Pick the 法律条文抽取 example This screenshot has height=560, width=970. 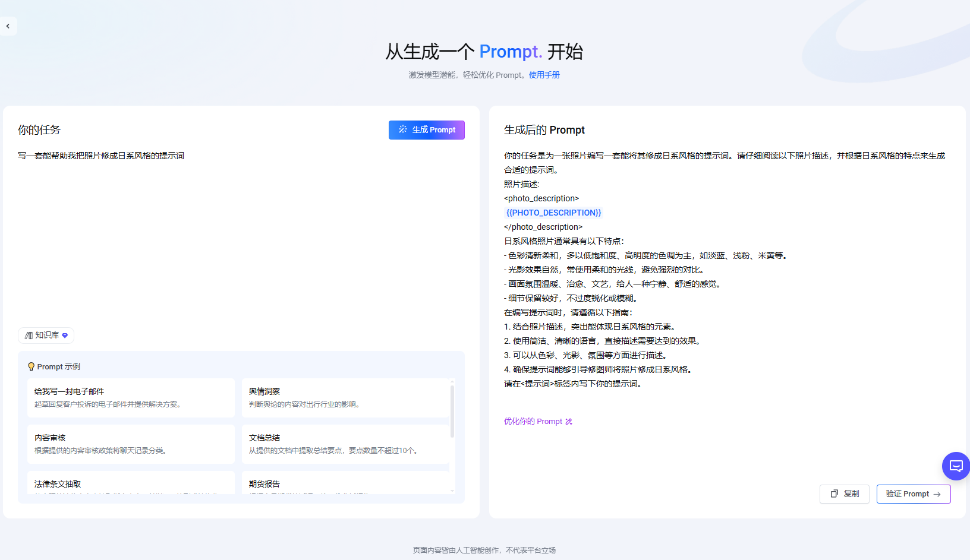pyautogui.click(x=131, y=483)
